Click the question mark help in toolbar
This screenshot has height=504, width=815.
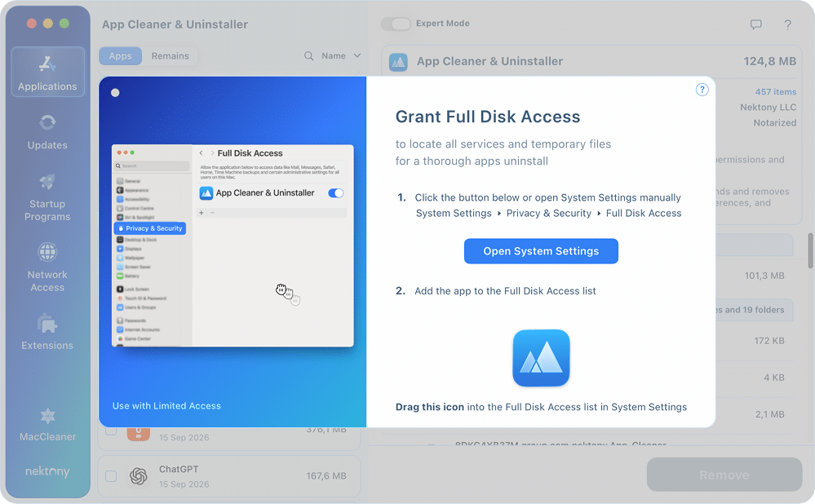787,24
